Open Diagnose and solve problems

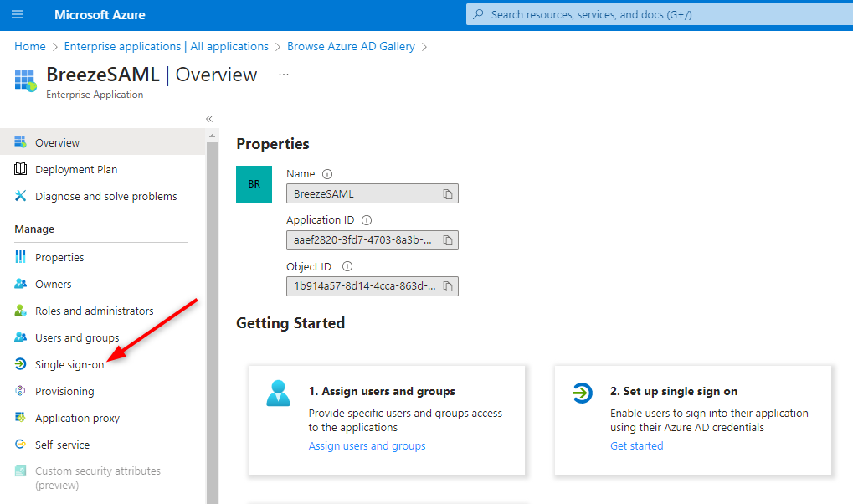(105, 196)
